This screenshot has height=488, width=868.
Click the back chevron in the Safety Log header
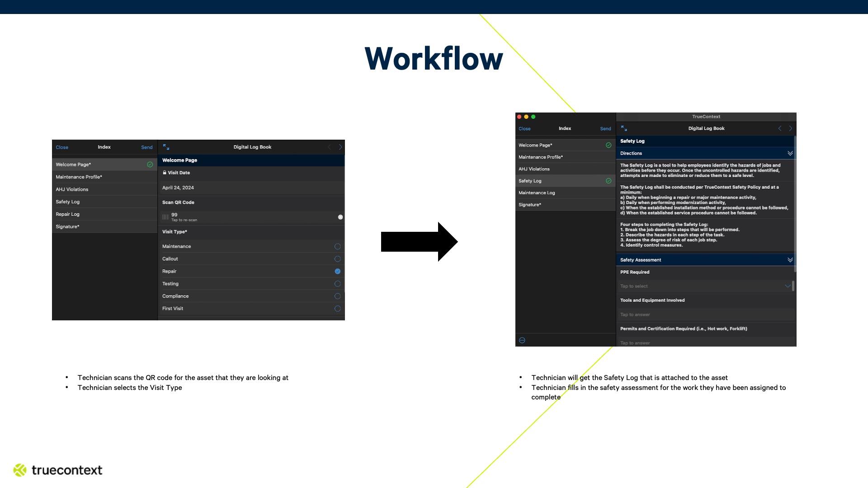point(780,128)
